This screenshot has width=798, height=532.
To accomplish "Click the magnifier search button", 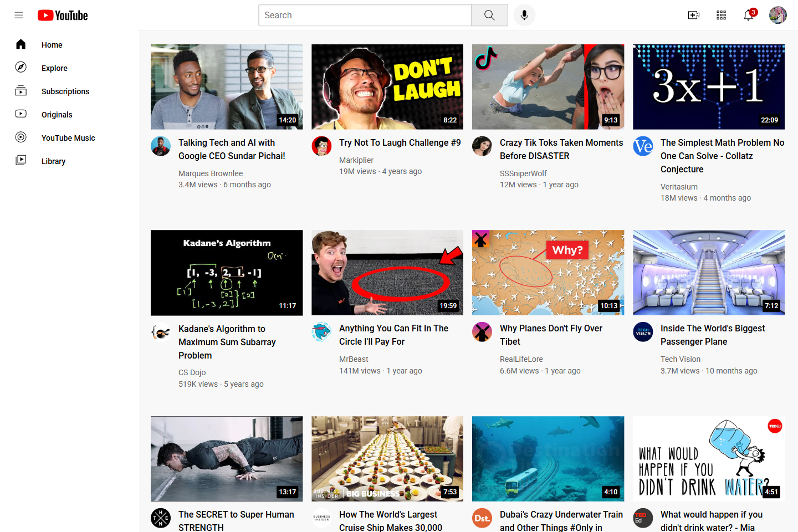I will tap(489, 16).
